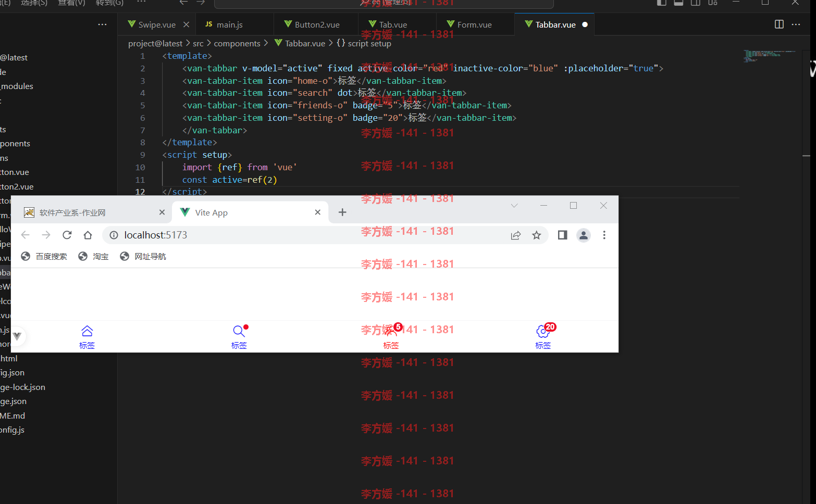816x504 pixels.
Task: Open fig.json in the explorer
Action: pyautogui.click(x=13, y=372)
